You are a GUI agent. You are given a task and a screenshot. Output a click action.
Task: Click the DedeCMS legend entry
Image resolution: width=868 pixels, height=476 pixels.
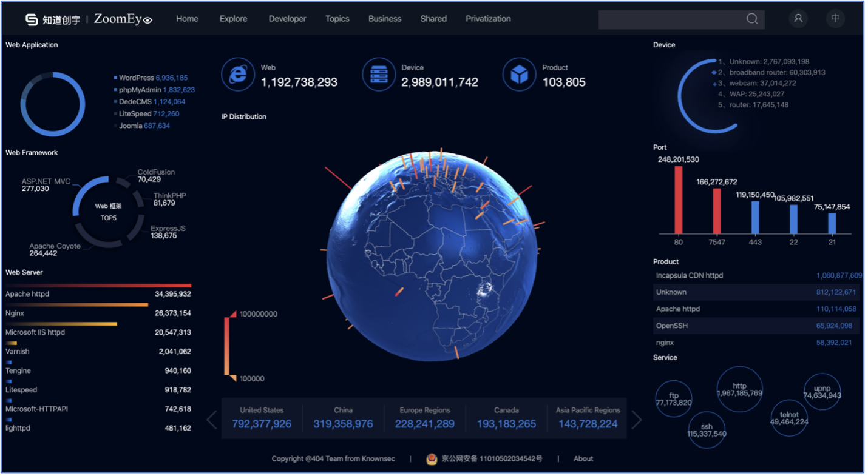149,102
